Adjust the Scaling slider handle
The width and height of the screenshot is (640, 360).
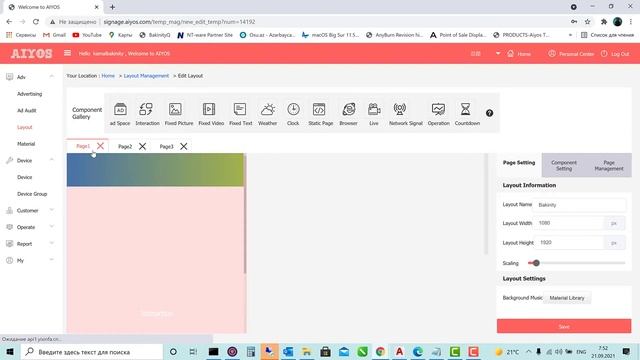536,263
